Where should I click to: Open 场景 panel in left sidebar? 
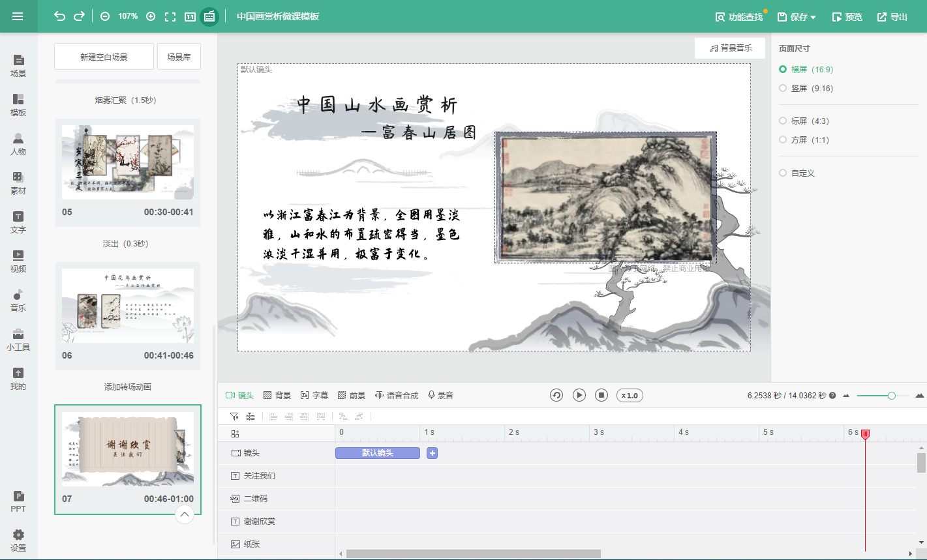[18, 66]
